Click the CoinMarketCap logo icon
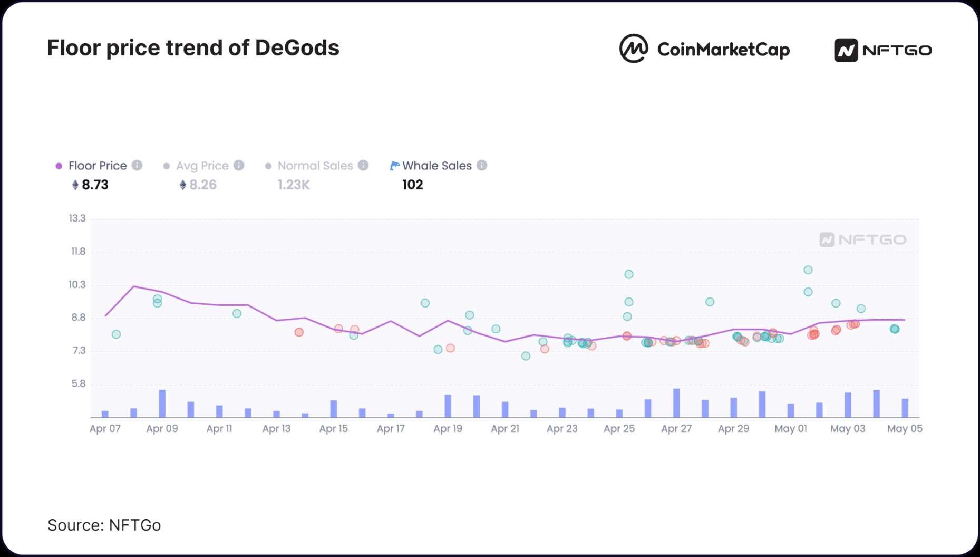Screen dimensions: 980x557 (633, 49)
